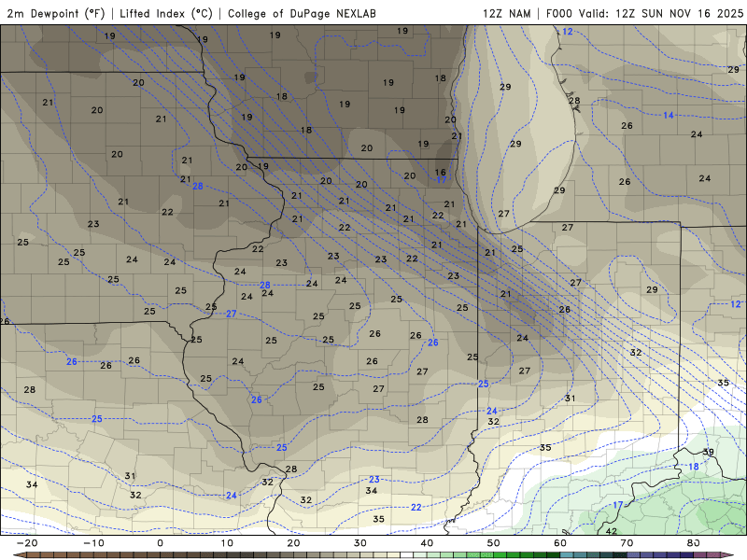The image size is (747, 560).
Task: Click the "2m Dewpoint (°F)" title text
Action: (x=56, y=14)
